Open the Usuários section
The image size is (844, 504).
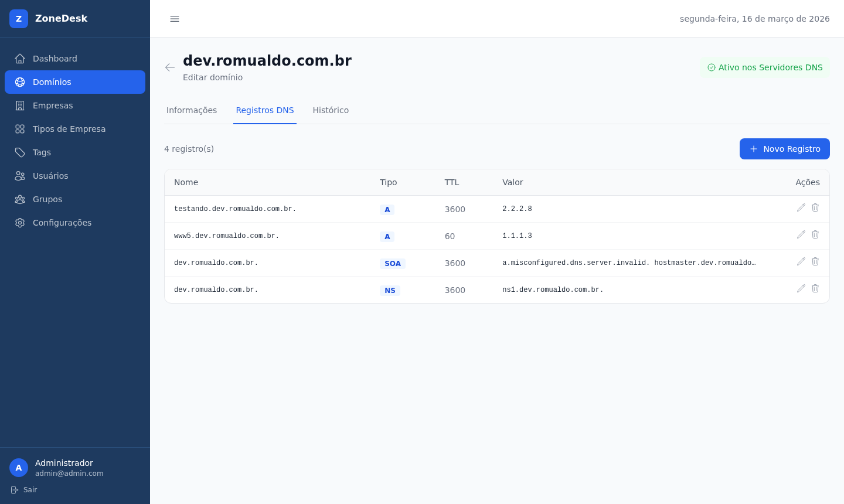click(50, 176)
